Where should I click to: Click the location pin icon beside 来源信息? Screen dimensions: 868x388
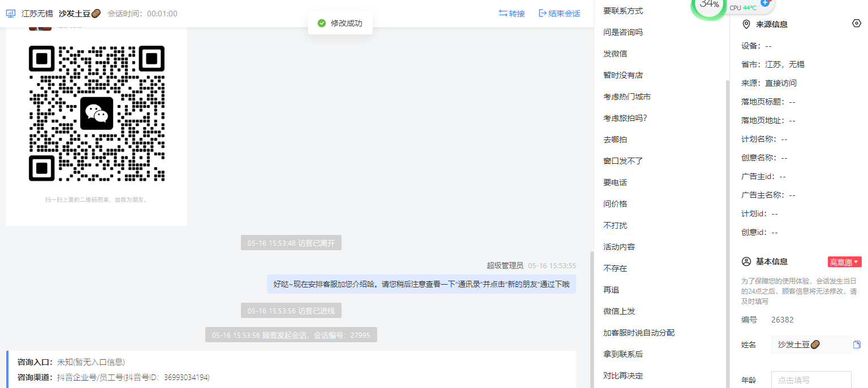pyautogui.click(x=746, y=24)
